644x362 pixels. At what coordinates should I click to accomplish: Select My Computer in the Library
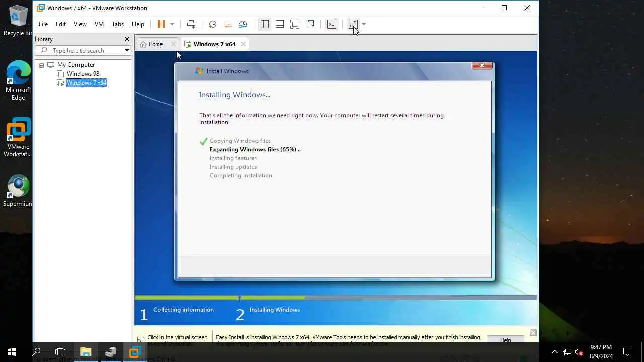[x=76, y=65]
